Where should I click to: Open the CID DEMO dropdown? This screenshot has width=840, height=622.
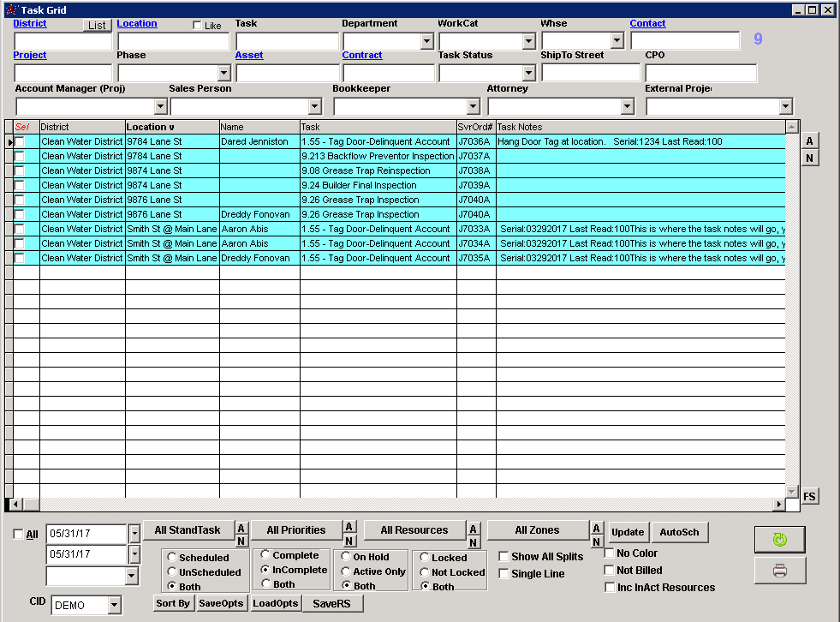(x=114, y=606)
